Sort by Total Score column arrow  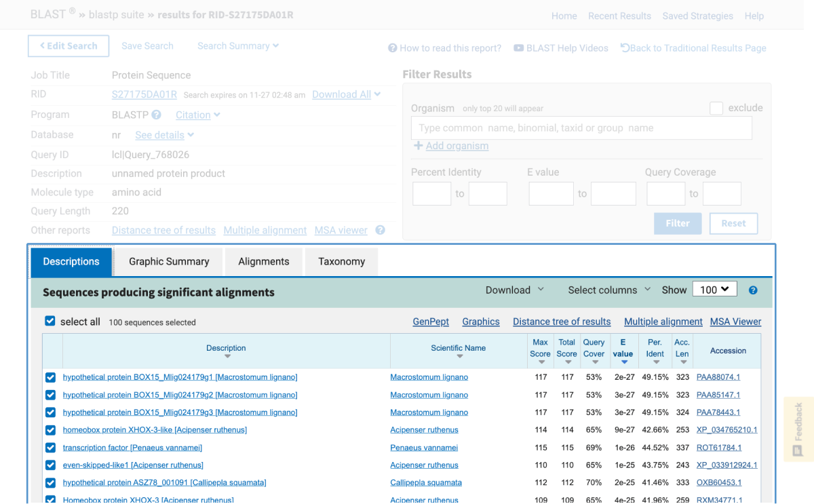point(567,363)
